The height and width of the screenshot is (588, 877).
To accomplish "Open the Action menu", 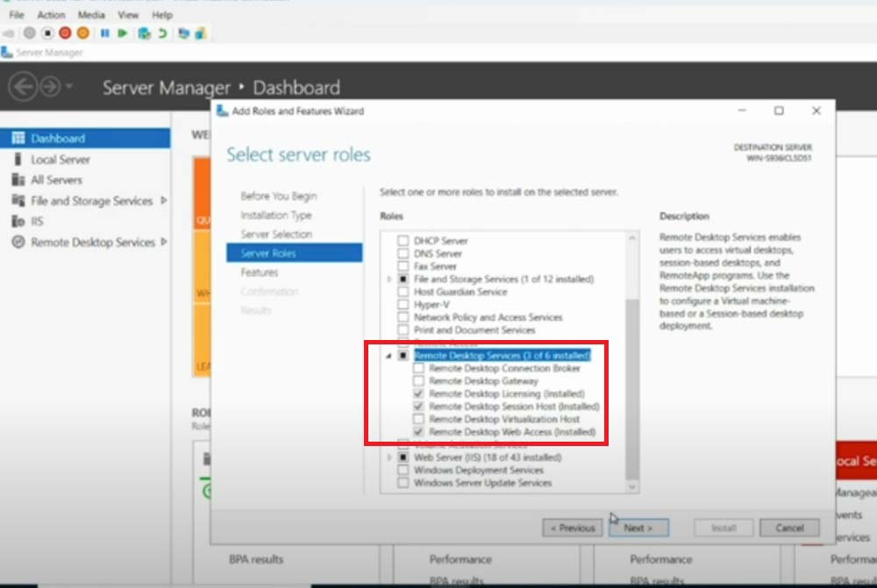I will click(51, 15).
